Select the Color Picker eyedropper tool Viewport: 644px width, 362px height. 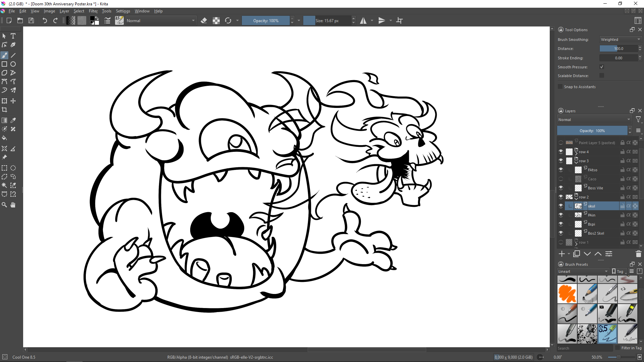pyautogui.click(x=13, y=120)
